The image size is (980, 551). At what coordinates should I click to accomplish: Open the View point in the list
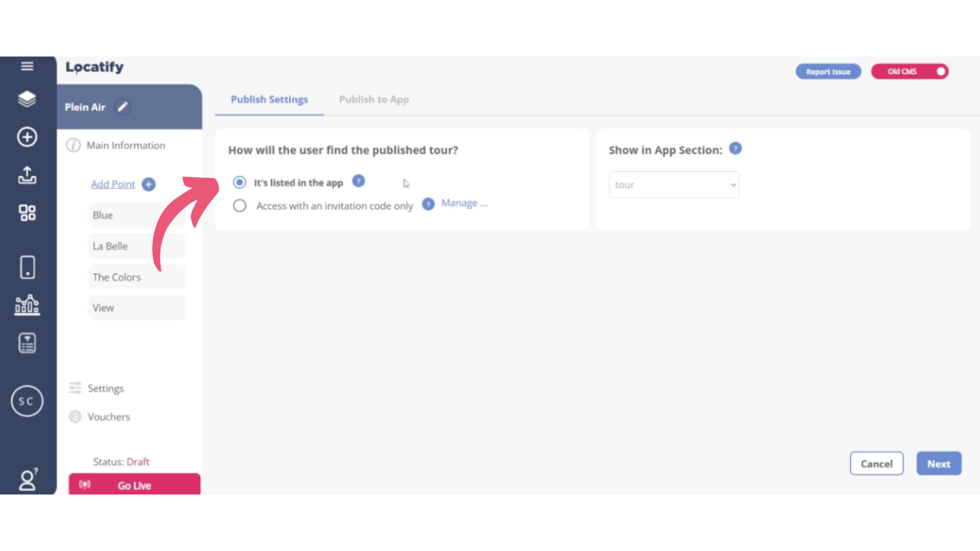click(x=136, y=308)
